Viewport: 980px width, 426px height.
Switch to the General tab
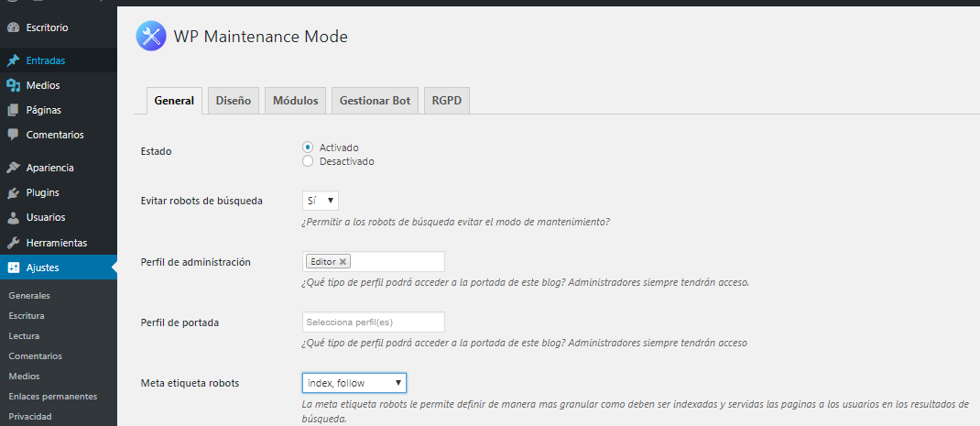(x=174, y=101)
